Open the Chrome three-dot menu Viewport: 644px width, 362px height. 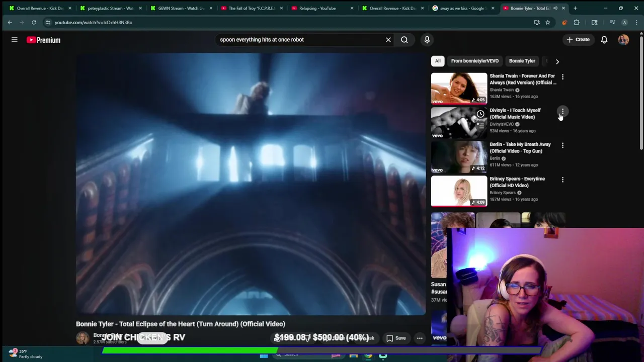coord(636,22)
